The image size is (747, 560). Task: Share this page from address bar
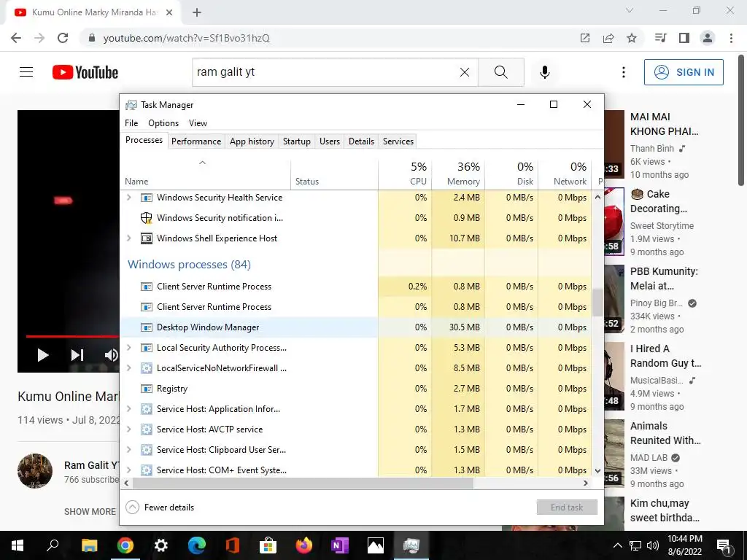tap(608, 38)
